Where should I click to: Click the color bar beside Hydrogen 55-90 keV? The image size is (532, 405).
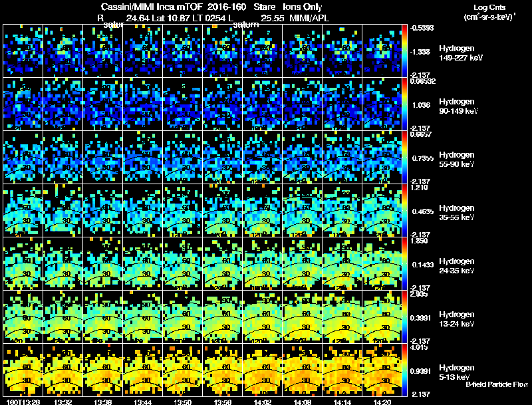(x=404, y=158)
